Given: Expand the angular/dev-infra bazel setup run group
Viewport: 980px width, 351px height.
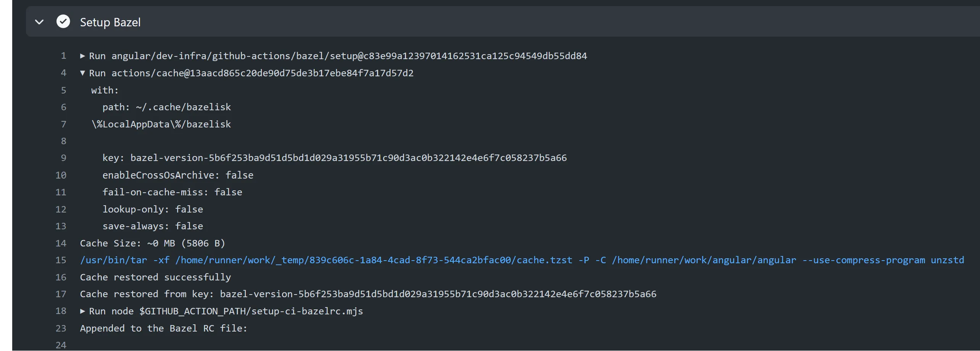Looking at the screenshot, I should point(82,56).
